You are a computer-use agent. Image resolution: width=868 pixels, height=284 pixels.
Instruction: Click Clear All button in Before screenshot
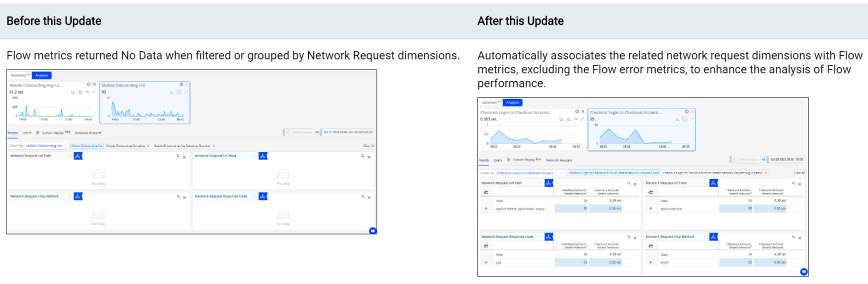[x=369, y=146]
